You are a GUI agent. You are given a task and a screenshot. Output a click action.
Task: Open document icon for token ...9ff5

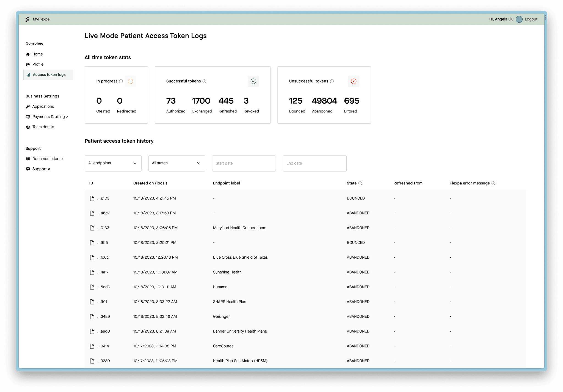92,243
